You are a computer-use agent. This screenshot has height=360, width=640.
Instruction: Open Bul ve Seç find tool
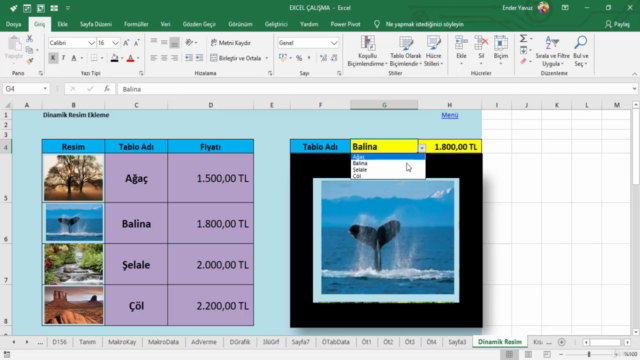coord(580,51)
